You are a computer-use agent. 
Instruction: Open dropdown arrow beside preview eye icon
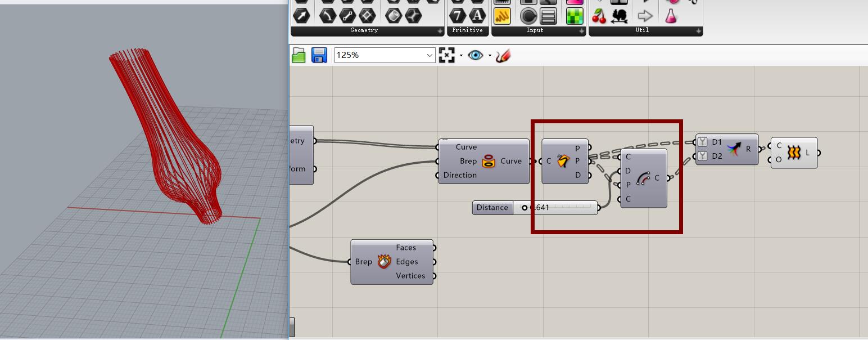tap(490, 55)
